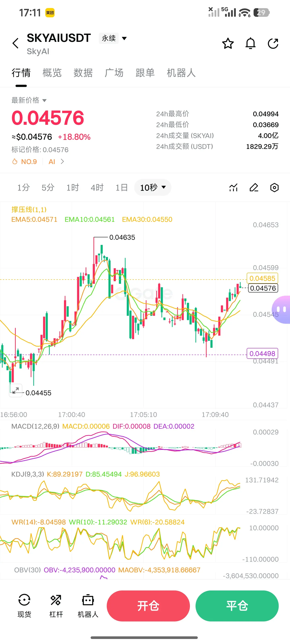The width and height of the screenshot is (290, 644).
Task: Switch to the 机器人 top tab
Action: coord(181,73)
